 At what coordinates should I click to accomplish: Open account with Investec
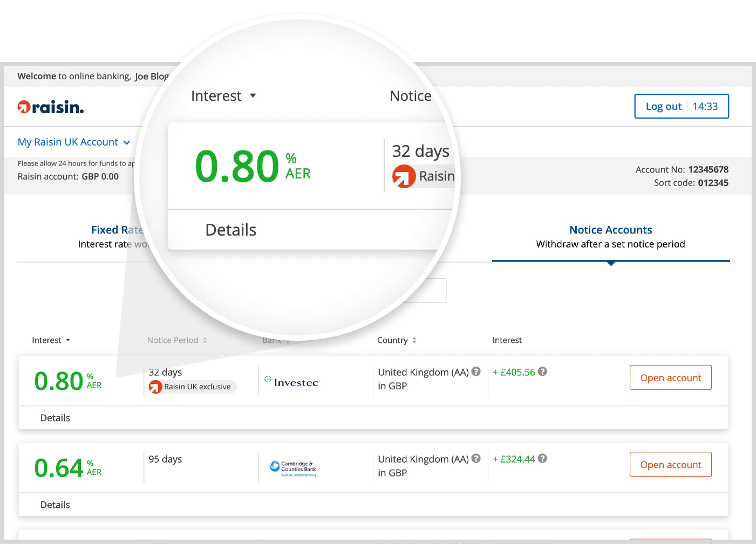[x=671, y=377]
